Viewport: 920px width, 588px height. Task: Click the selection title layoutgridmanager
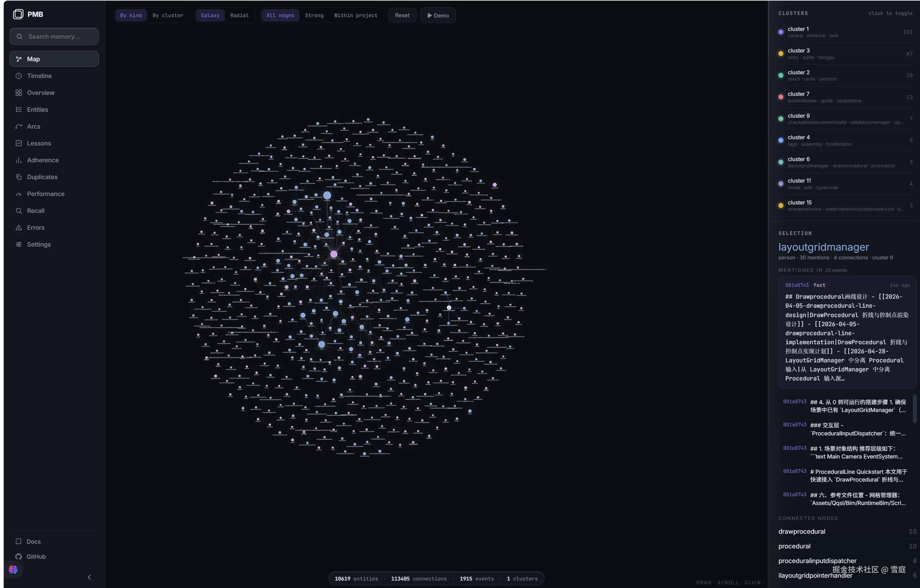pos(824,247)
